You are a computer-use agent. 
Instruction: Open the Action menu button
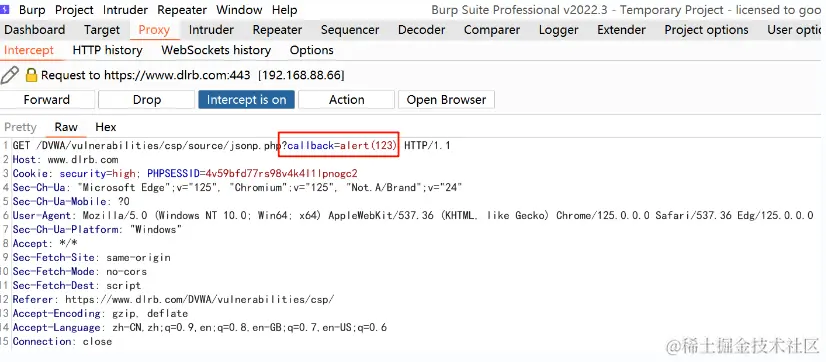(x=346, y=100)
